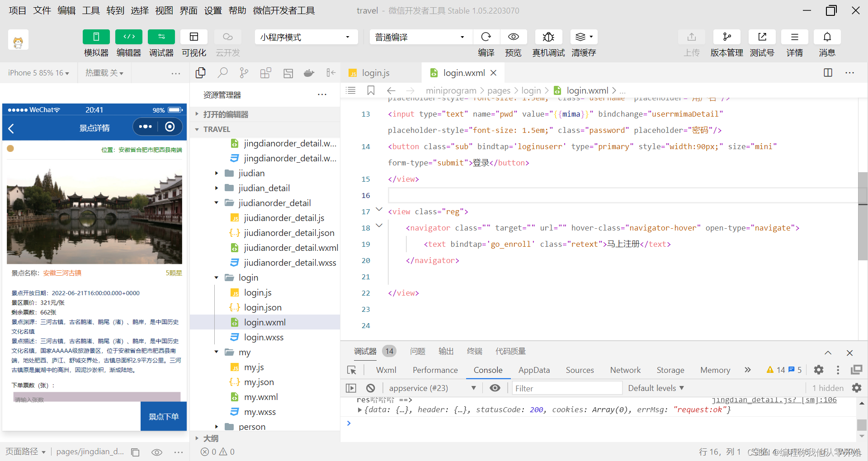This screenshot has height=461, width=868.
Task: Open jiudianorder_detail.wxml file
Action: point(291,248)
